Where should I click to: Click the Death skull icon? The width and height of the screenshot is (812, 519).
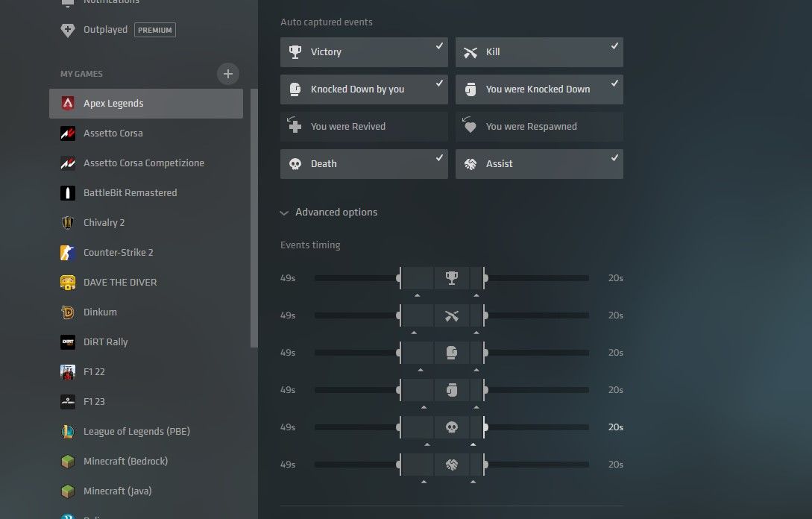(x=295, y=163)
